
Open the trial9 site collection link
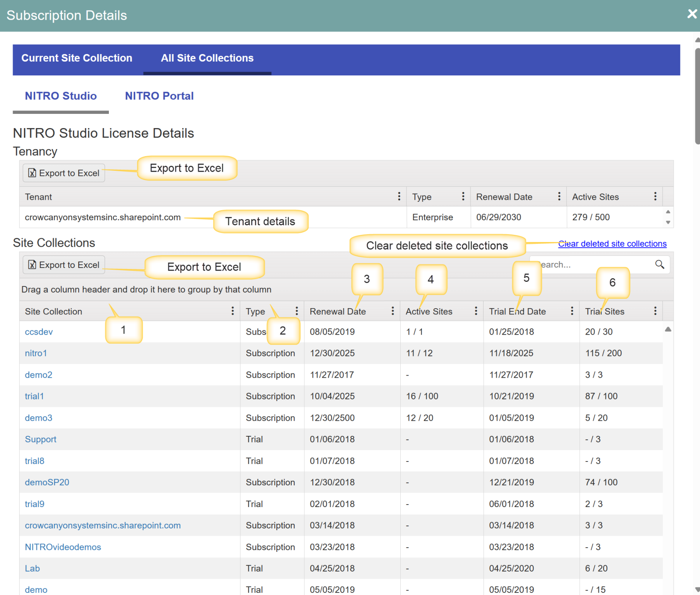[x=35, y=504]
